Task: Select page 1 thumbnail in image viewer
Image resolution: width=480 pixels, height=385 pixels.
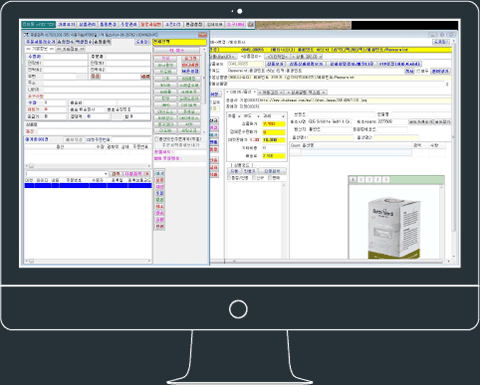Action: (353, 180)
